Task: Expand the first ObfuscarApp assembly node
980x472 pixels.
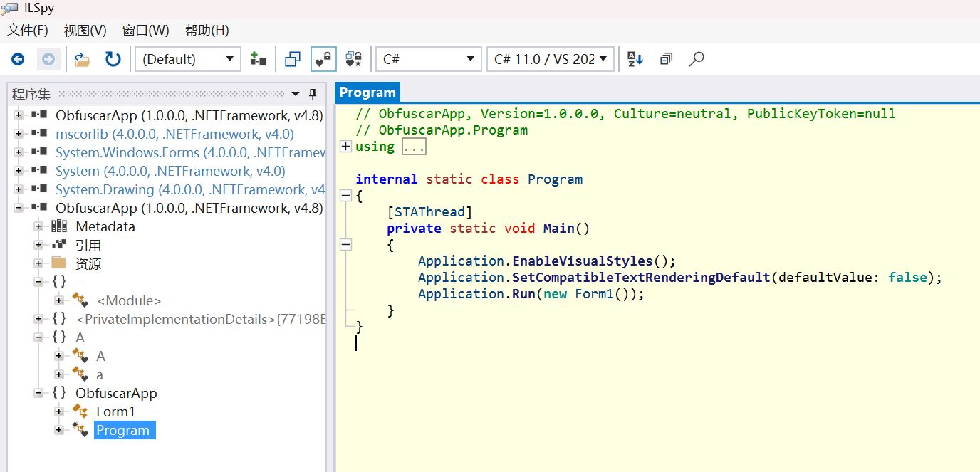Action: tap(18, 115)
